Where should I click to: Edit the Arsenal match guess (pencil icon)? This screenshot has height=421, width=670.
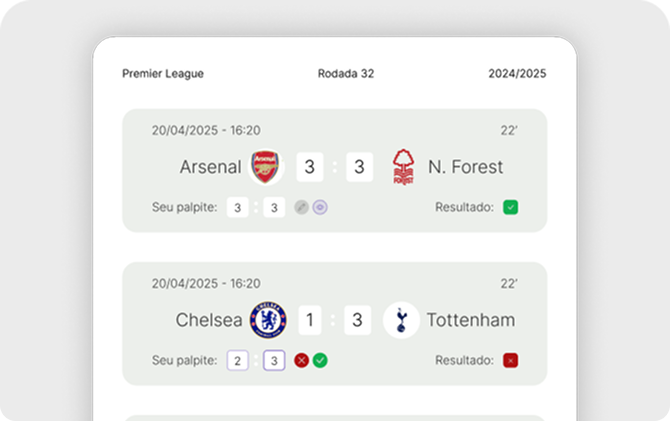click(301, 208)
